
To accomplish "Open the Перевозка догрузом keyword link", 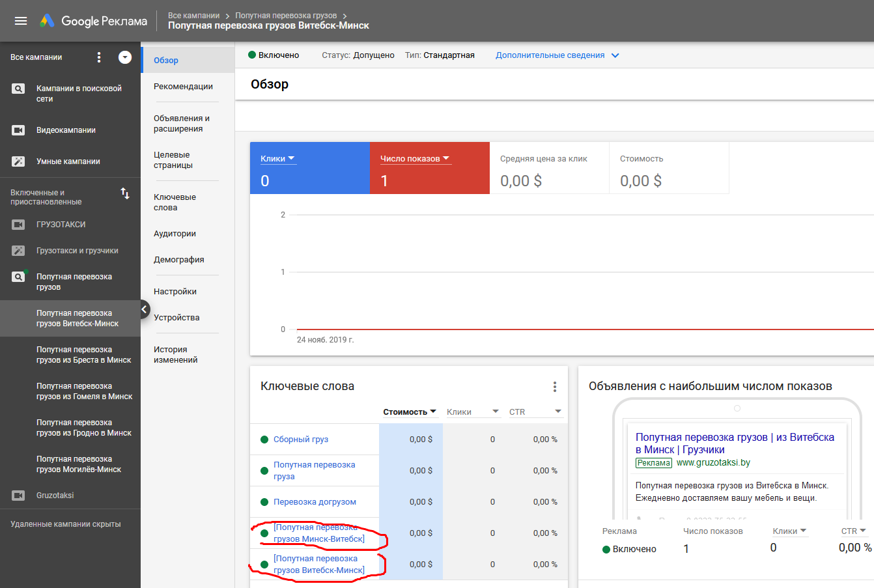I will pos(315,502).
